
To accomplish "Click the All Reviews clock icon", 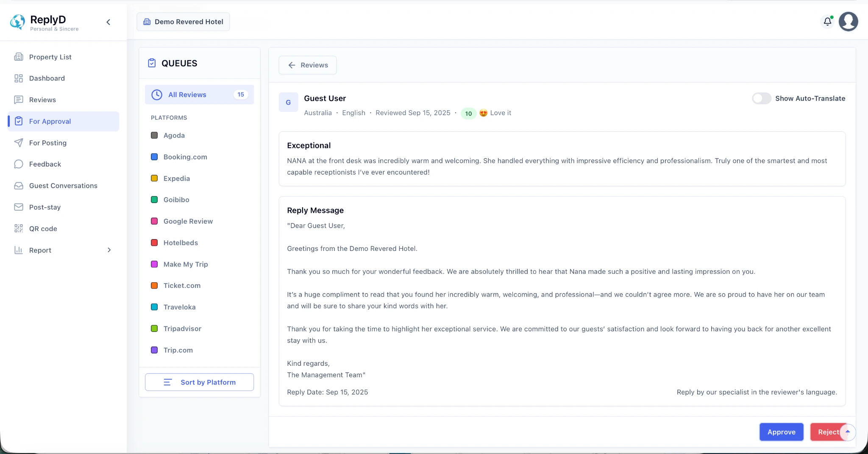I will tap(157, 95).
